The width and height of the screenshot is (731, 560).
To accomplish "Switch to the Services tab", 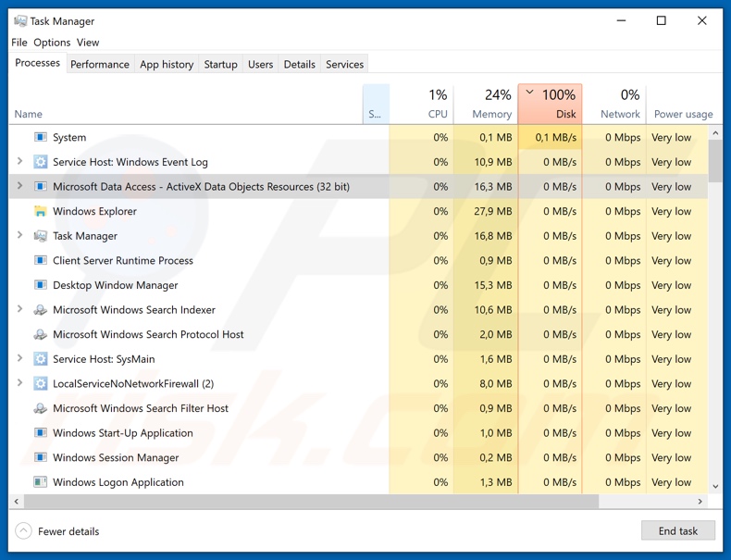I will click(344, 65).
